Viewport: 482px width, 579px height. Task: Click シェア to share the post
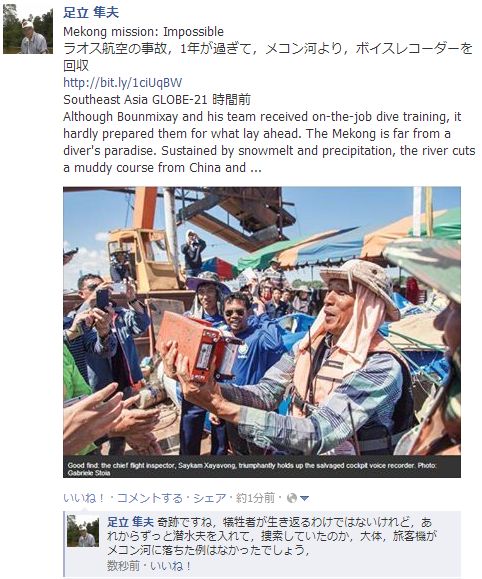coord(209,498)
